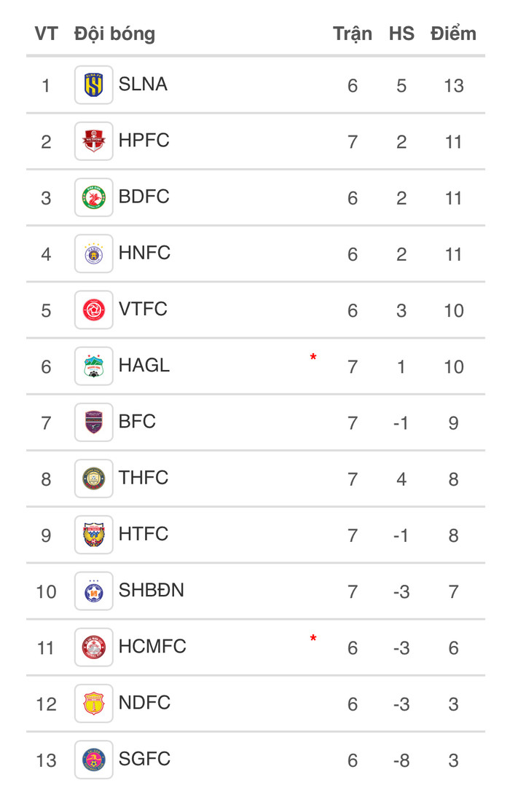Click the NDFC team crest
This screenshot has height=812, width=510.
coord(93,703)
